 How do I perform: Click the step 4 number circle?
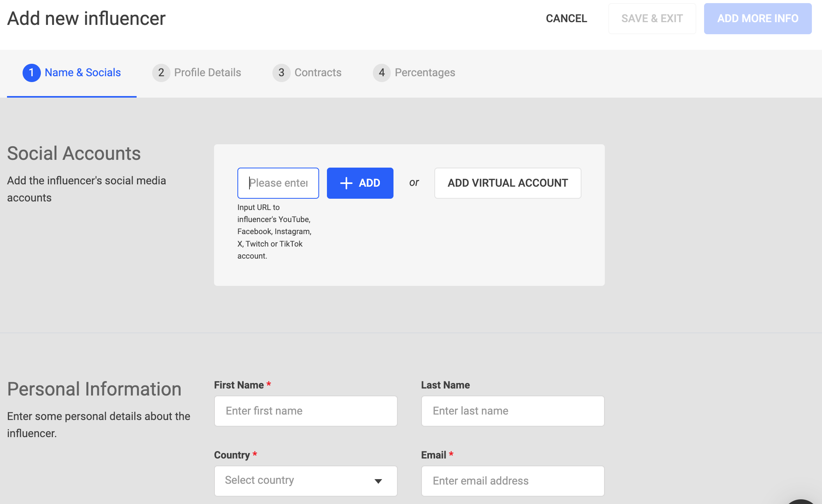381,73
